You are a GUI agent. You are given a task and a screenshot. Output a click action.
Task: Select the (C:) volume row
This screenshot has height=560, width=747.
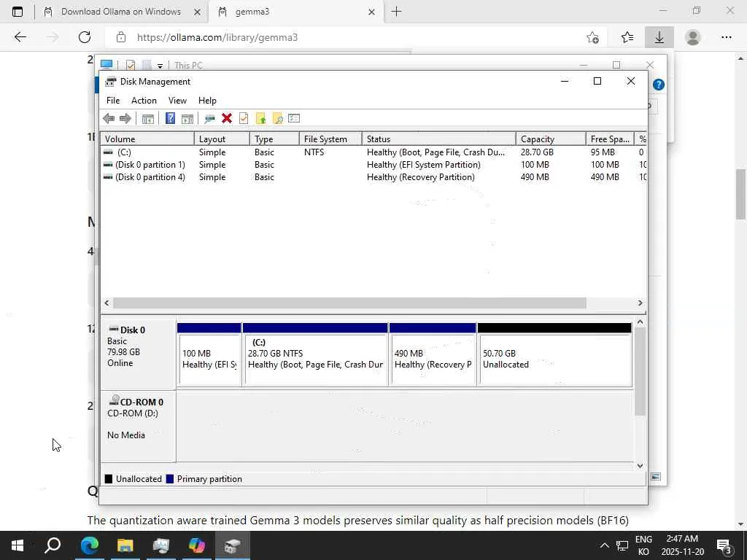click(373, 152)
